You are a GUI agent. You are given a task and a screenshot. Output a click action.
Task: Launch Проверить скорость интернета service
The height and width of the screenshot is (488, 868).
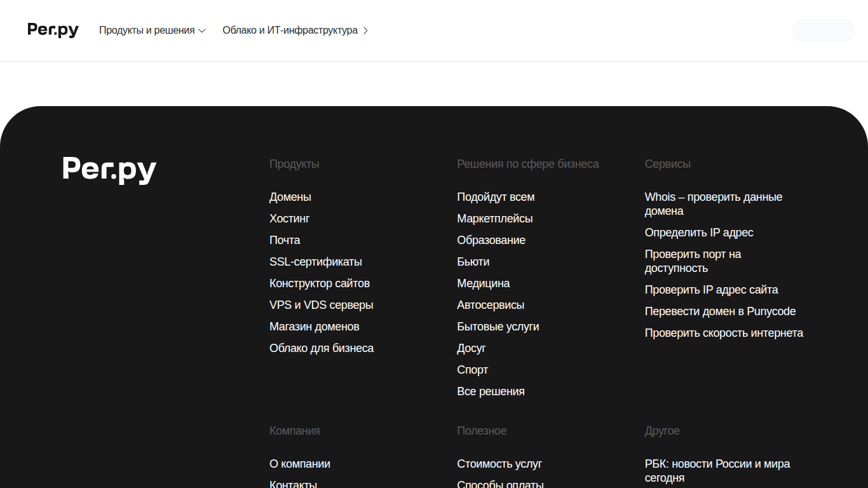(x=724, y=333)
